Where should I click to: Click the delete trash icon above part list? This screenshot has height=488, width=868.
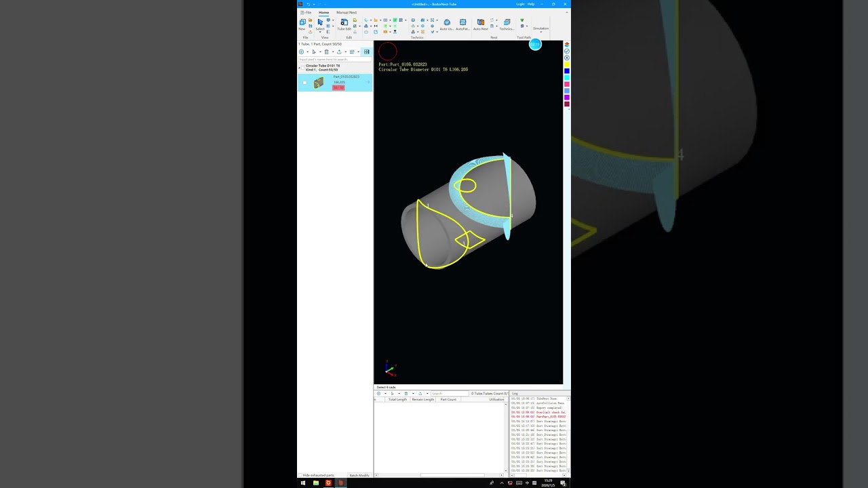pos(326,52)
